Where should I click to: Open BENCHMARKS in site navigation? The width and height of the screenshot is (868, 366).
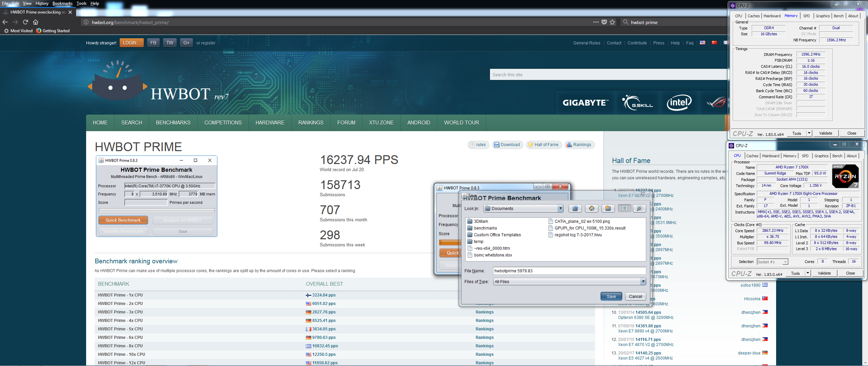[x=173, y=123]
